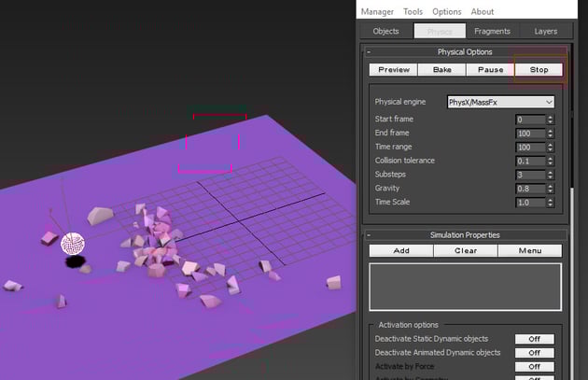
Task: Collapse the Physical Options rollout
Action: coord(369,51)
